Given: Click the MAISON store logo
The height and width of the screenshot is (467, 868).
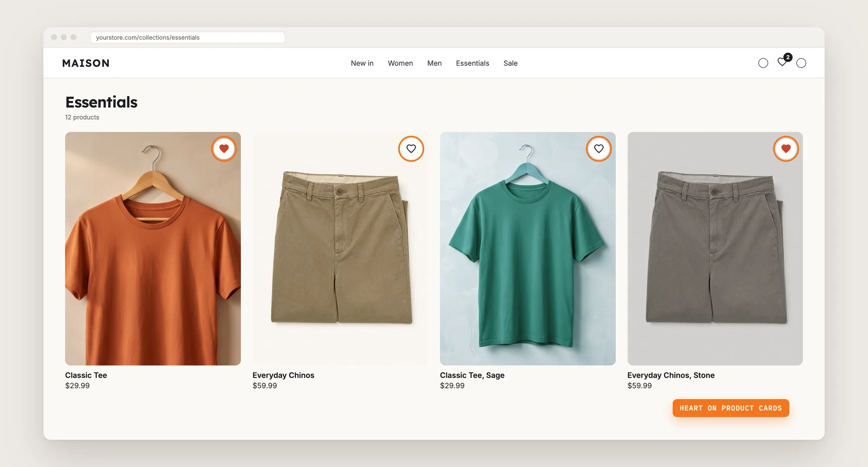Looking at the screenshot, I should [86, 63].
